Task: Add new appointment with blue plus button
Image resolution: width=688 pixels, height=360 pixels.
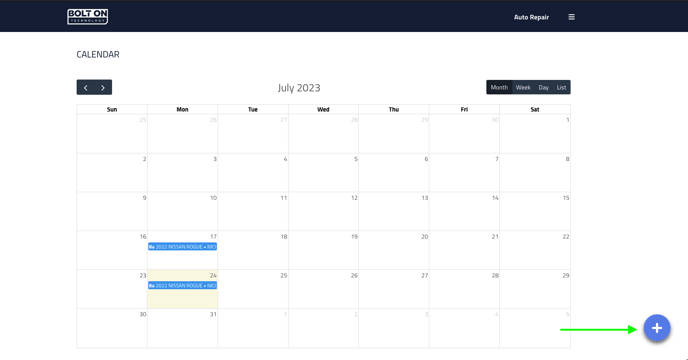Action: (657, 328)
